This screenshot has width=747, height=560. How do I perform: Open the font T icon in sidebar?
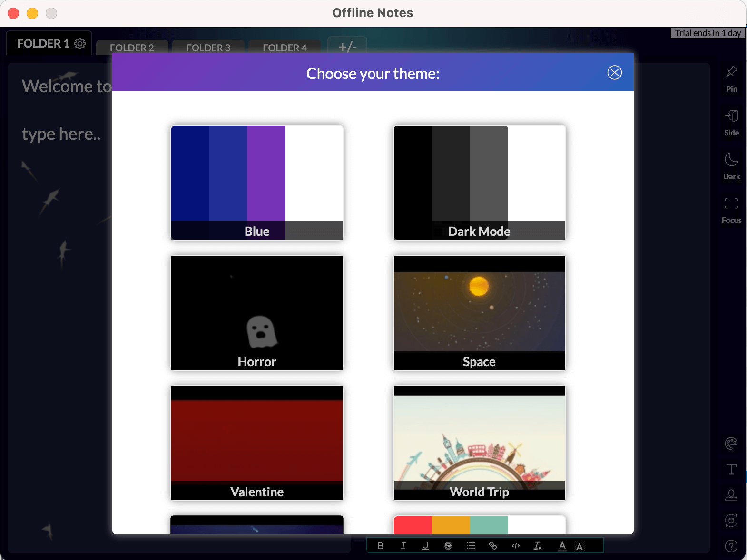point(731,470)
